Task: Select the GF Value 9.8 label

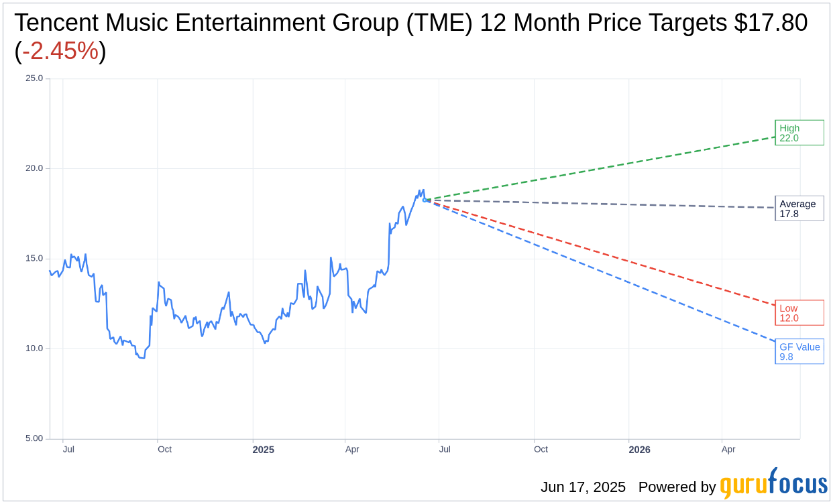Action: pos(799,352)
